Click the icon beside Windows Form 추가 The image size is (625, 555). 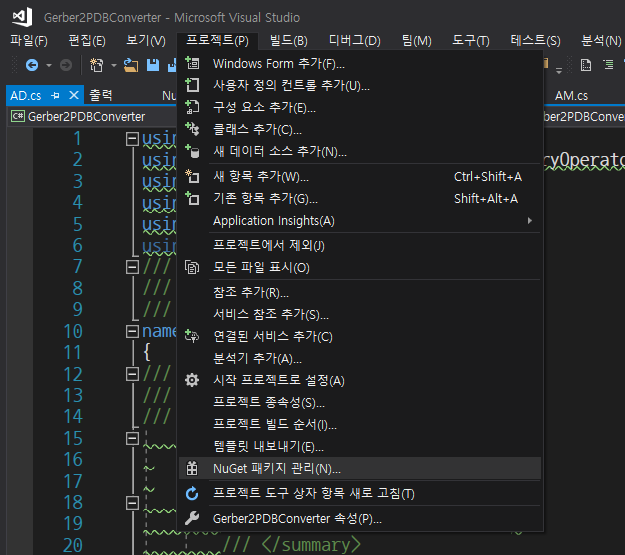click(x=192, y=63)
